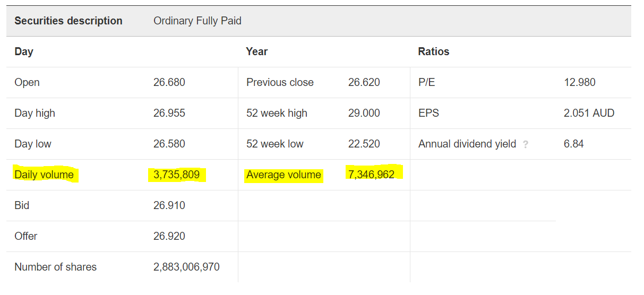
Task: Click the 52 week high value 29.000
Action: 364,113
